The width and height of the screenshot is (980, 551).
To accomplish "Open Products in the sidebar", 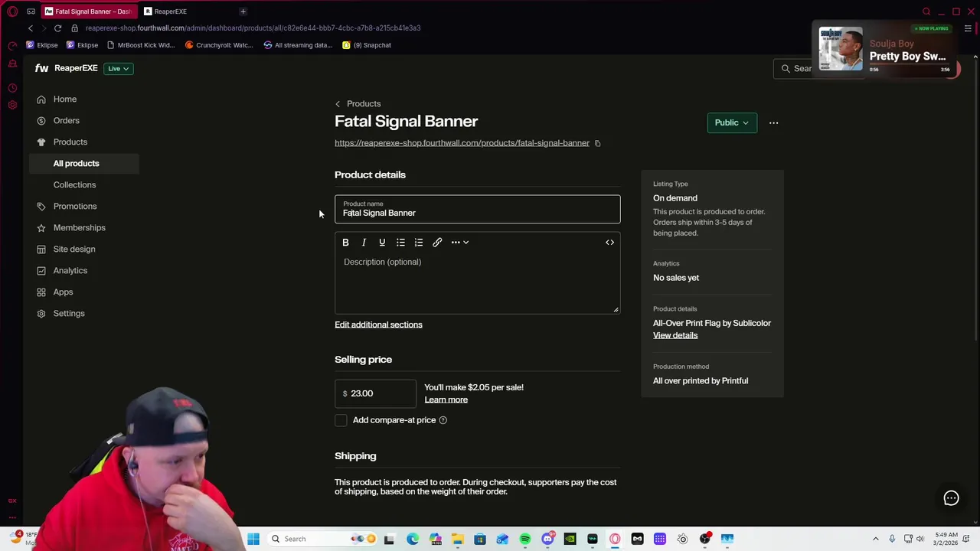I will click(x=70, y=142).
